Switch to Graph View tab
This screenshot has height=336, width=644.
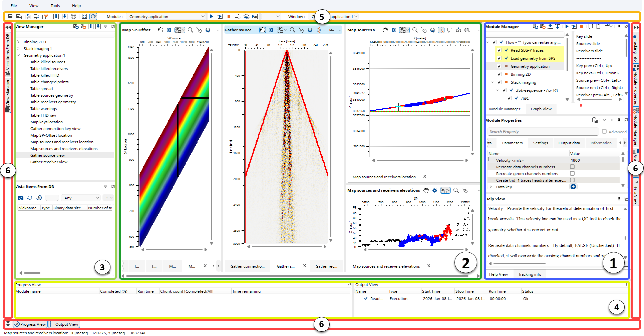tap(541, 109)
